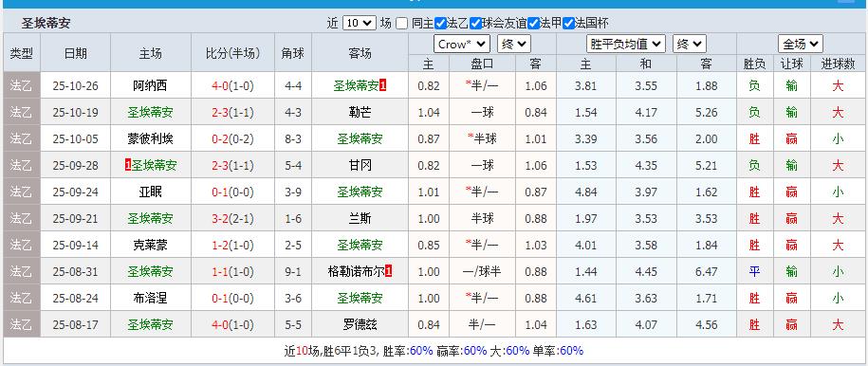The width and height of the screenshot is (868, 366).
Task: Toggle the 法国杯 checkbox
Action: coord(568,24)
